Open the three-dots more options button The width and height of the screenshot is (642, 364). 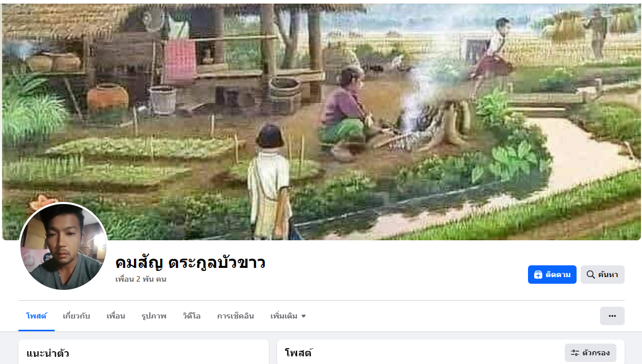click(612, 316)
